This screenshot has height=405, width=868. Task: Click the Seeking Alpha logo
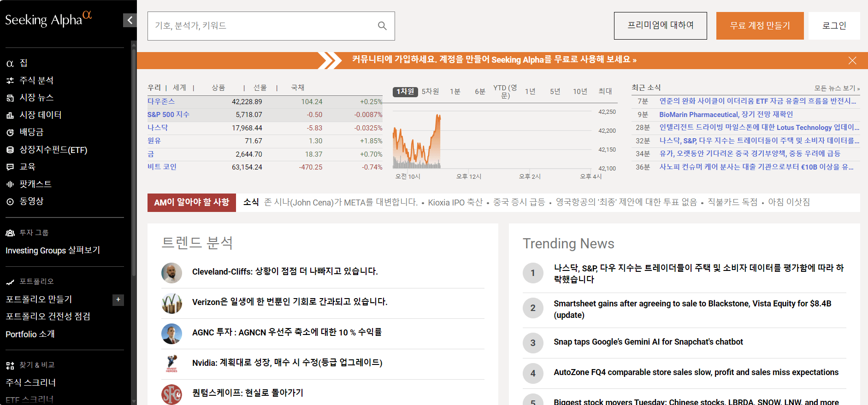(x=48, y=19)
